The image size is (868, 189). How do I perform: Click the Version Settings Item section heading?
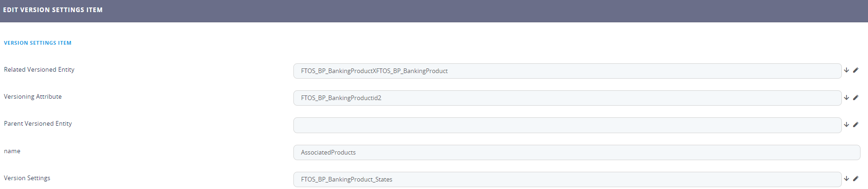click(x=38, y=43)
